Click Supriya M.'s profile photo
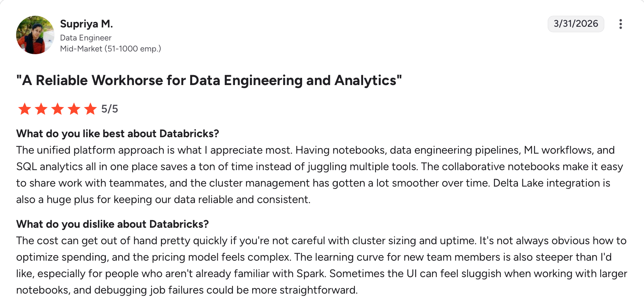644x297 pixels. (x=35, y=35)
